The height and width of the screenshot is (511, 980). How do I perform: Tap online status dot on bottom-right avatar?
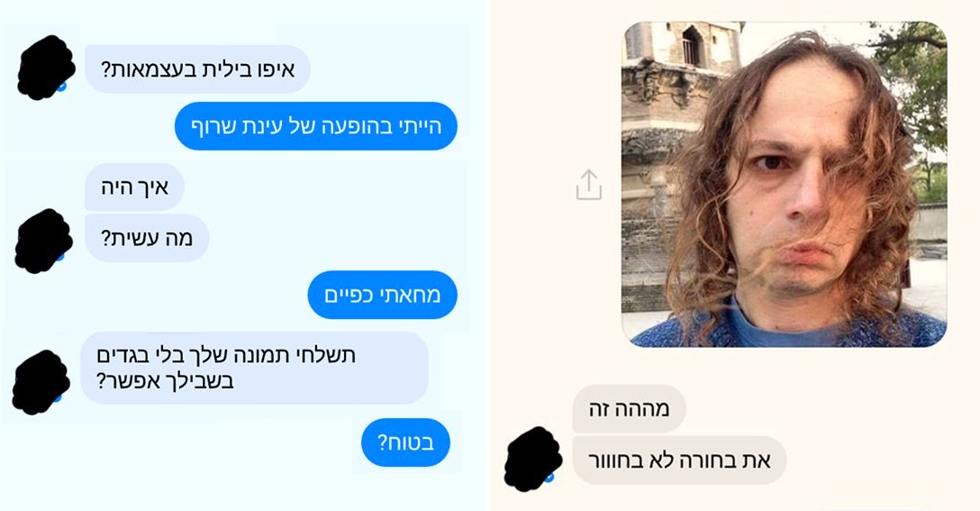(549, 478)
